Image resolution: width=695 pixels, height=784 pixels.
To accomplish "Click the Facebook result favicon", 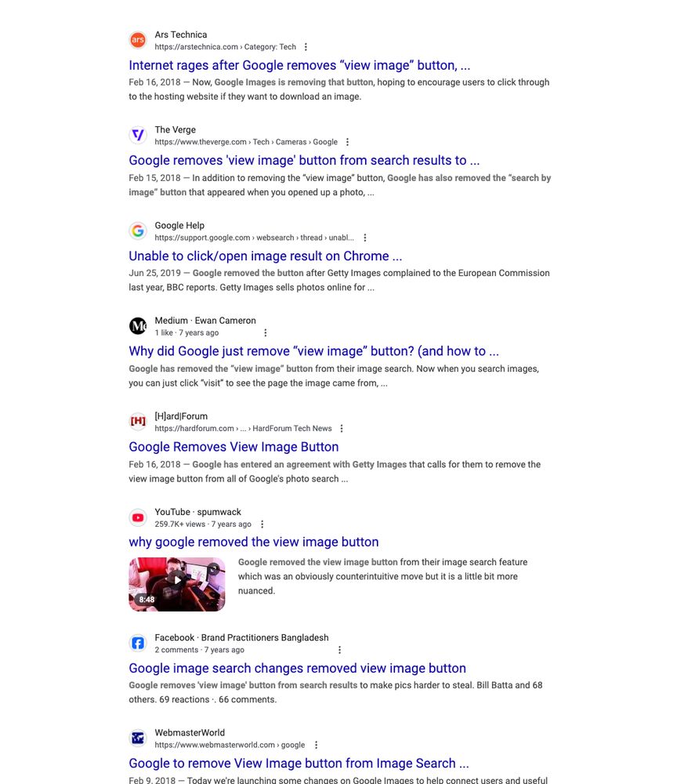I will (138, 643).
